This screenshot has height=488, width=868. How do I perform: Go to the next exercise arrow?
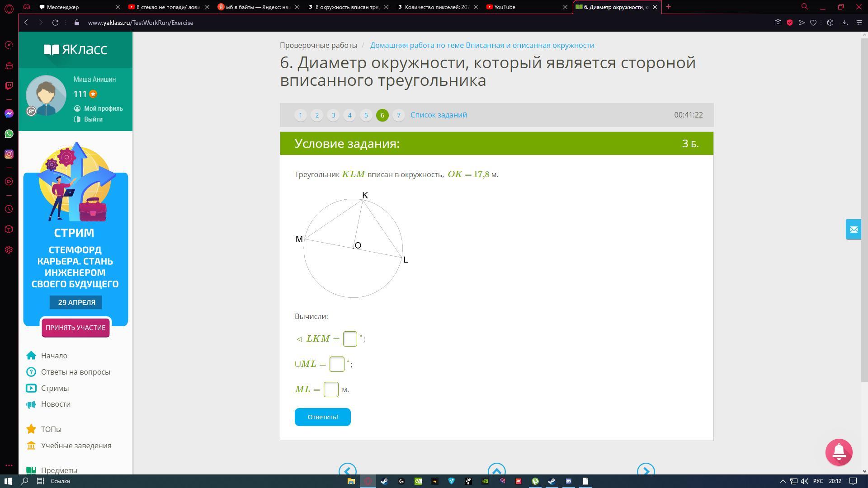coord(646,470)
